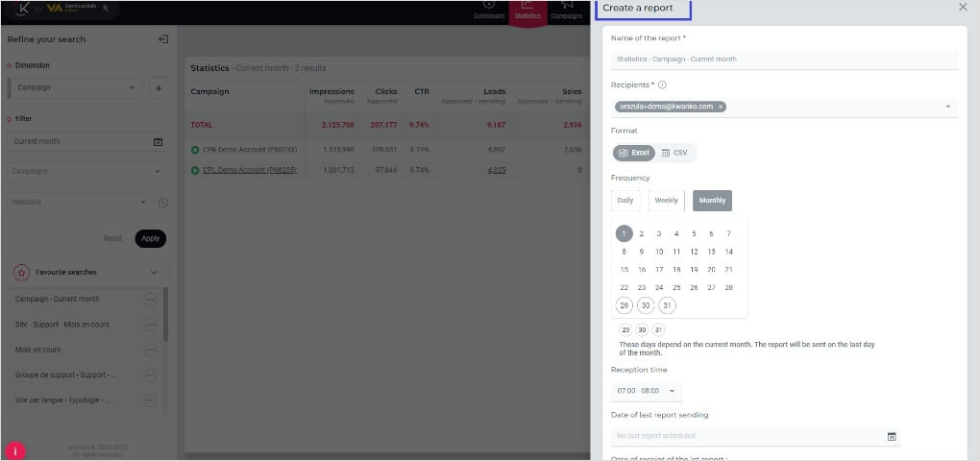Open the Current month calendar icon
Viewport: 980px width, 461px height.
[x=158, y=142]
